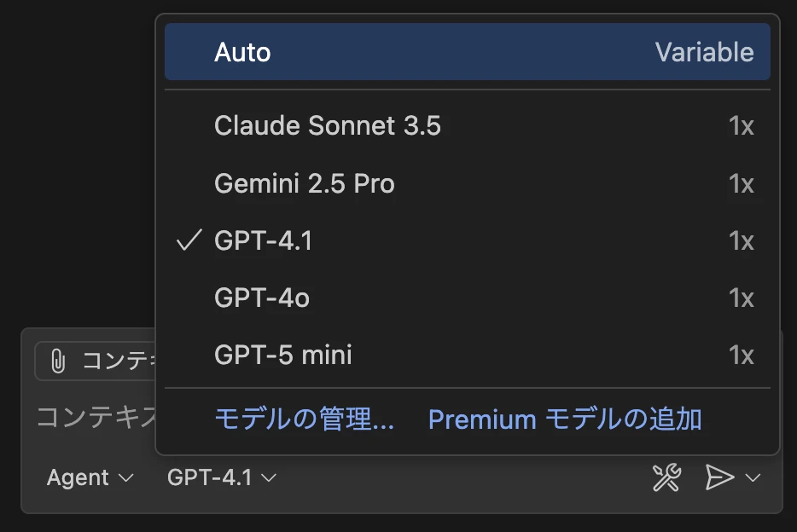Image resolution: width=797 pixels, height=532 pixels.
Task: Select the Auto model option
Action: [x=242, y=52]
